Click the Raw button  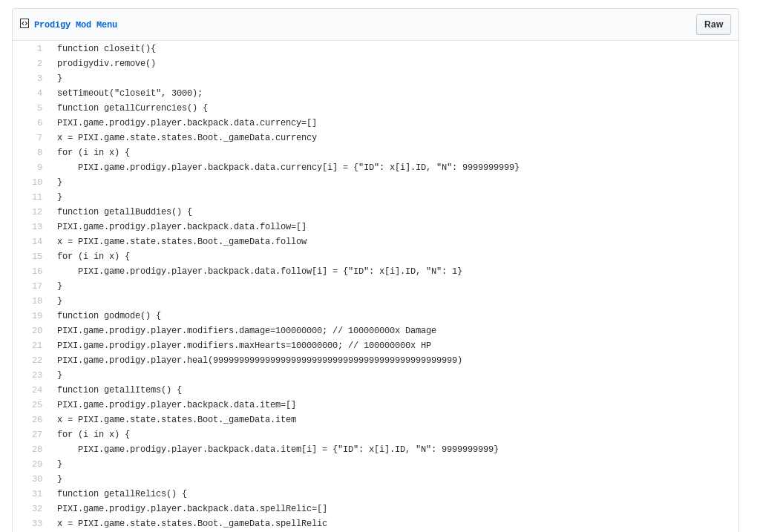point(712,24)
